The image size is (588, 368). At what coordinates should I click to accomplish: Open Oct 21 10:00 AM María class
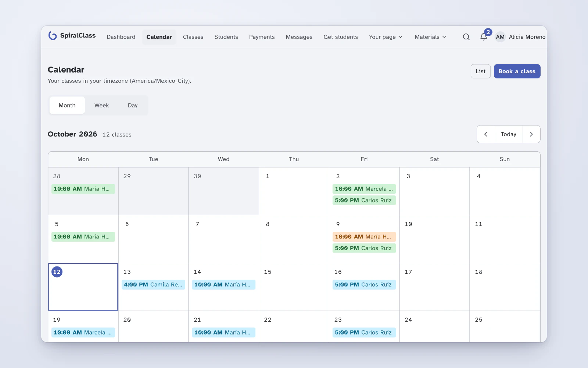tap(223, 332)
